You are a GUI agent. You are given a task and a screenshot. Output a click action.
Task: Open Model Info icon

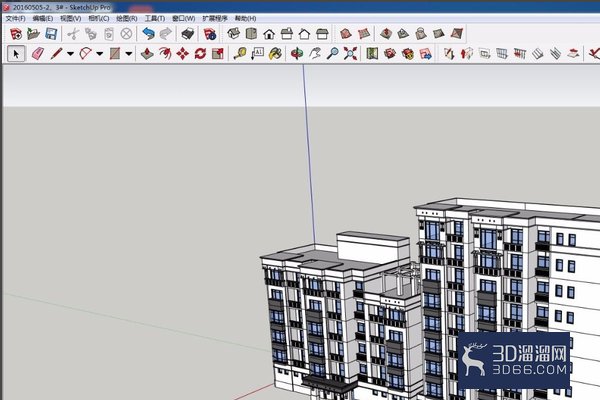pos(210,34)
